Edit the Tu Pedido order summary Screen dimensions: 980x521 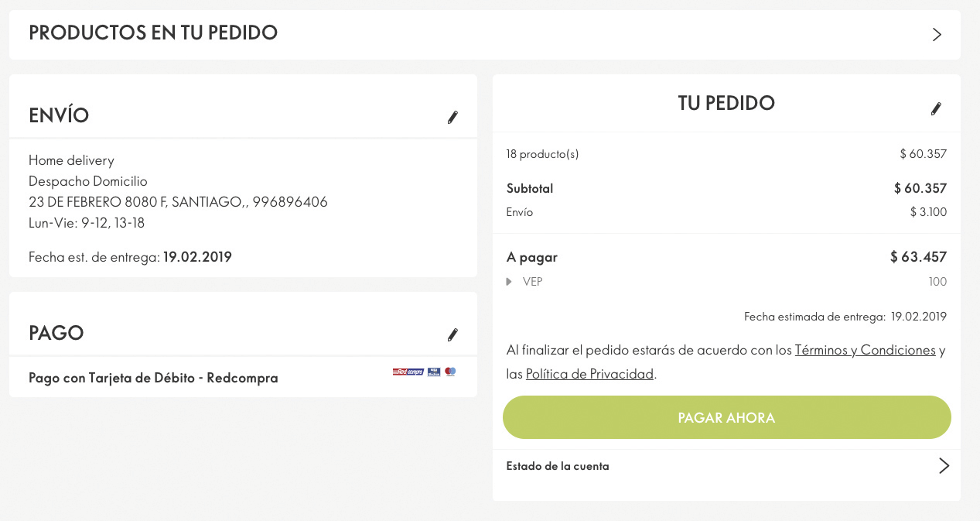(936, 108)
